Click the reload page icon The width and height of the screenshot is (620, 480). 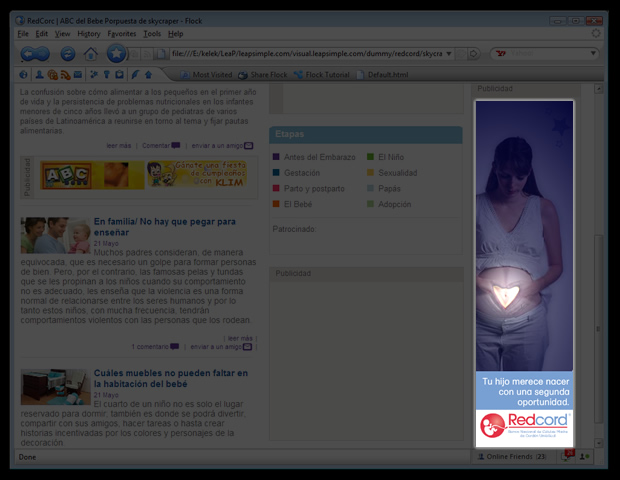pos(68,54)
